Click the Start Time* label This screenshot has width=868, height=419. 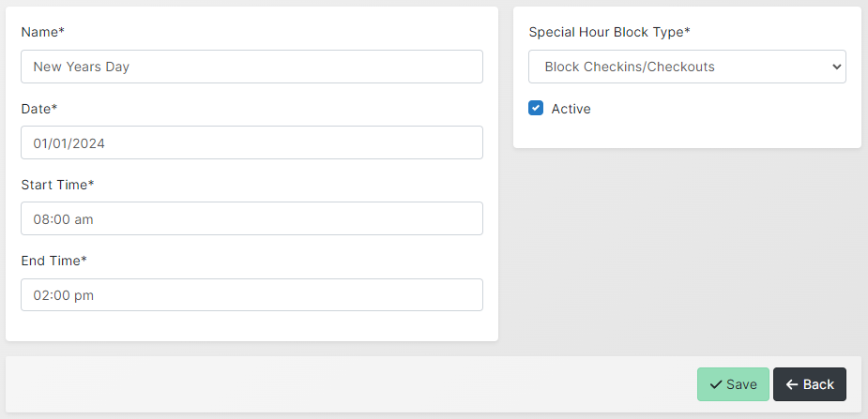[57, 185]
